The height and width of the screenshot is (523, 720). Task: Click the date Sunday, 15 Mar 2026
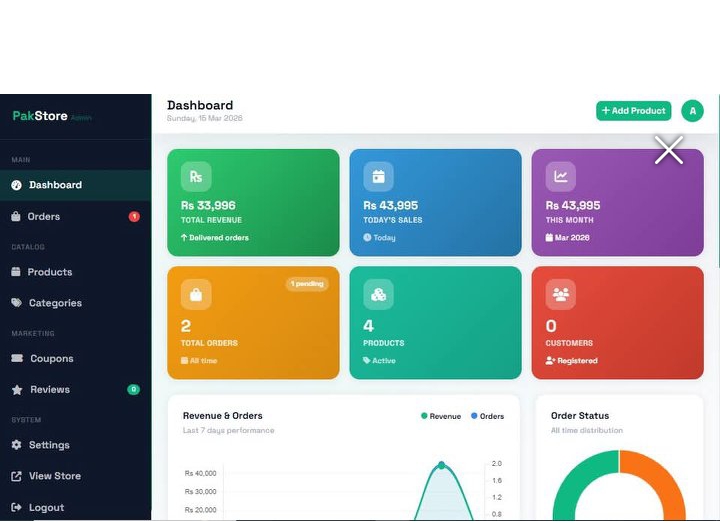click(205, 118)
